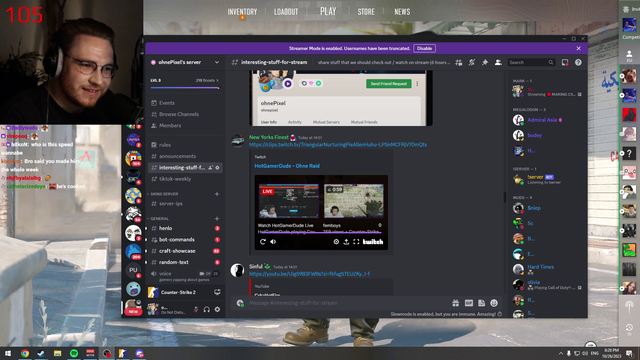
Task: Click share icon in Twitch embed player
Action: coord(346,242)
